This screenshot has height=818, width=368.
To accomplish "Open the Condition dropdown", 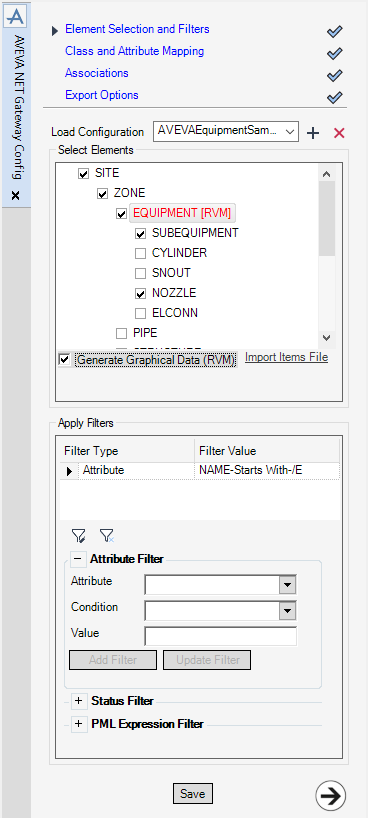I will pos(288,610).
